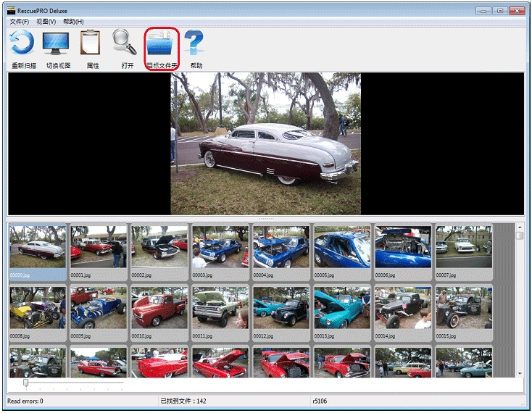The width and height of the screenshot is (532, 413).
Task: Open 属性 (Properties) clipboard icon
Action: [x=91, y=43]
